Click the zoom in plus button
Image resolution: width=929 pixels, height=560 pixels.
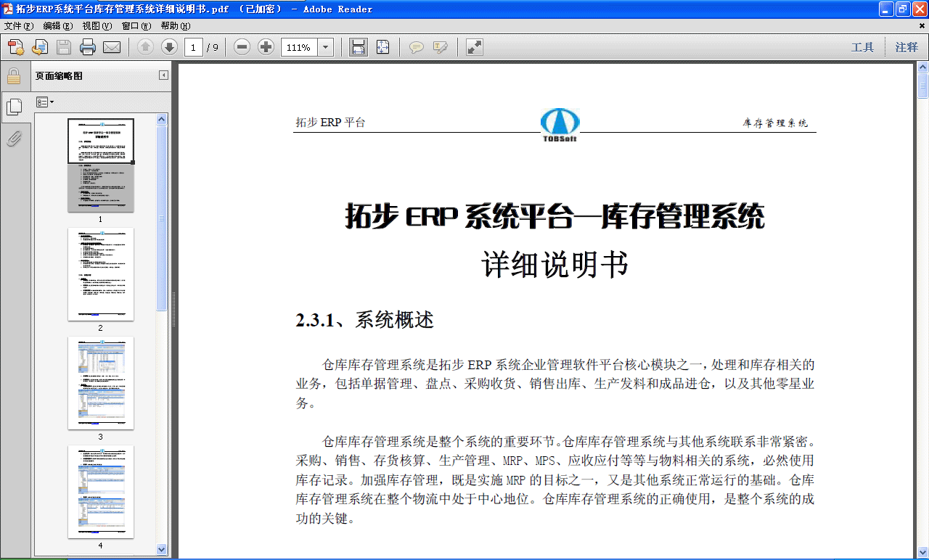(x=266, y=46)
